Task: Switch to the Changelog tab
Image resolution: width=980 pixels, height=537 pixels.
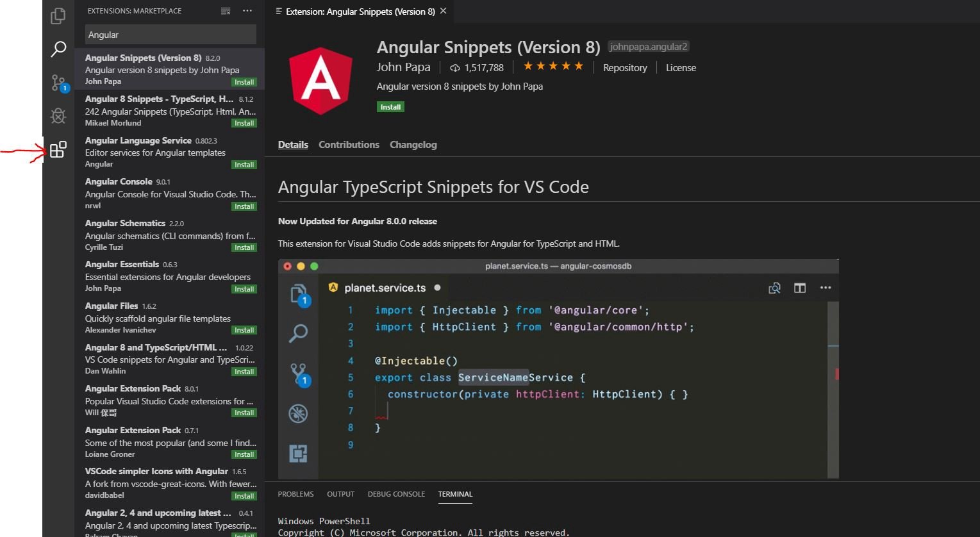Action: 413,145
